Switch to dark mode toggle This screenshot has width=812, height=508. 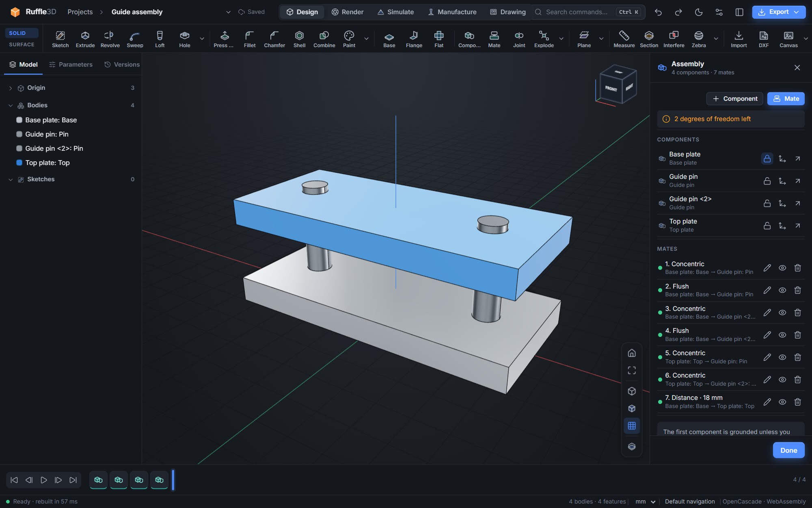pyautogui.click(x=699, y=12)
